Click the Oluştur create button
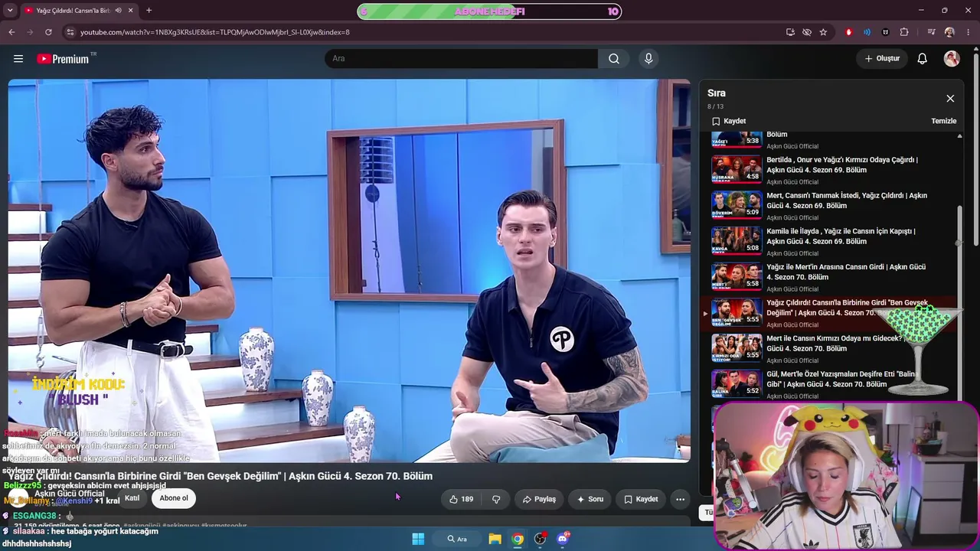The image size is (980, 551). point(882,59)
